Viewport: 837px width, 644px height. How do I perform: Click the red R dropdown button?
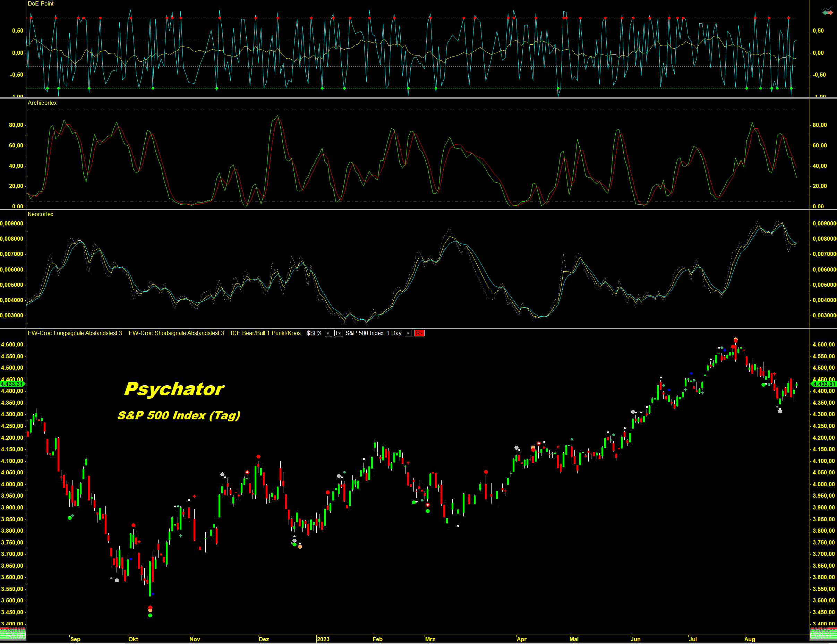[x=419, y=333]
